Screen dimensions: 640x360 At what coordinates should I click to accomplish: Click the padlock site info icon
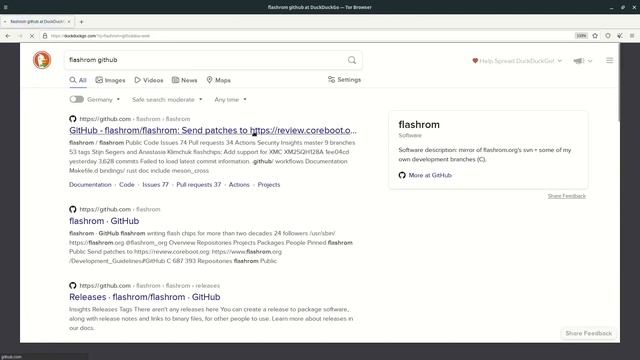click(x=45, y=36)
